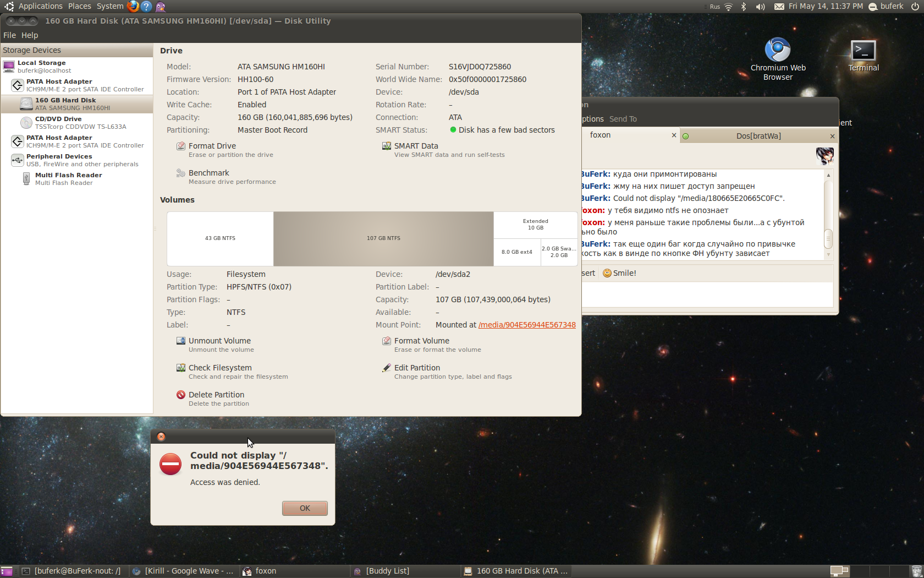Select the 8.0 GB ext4 partition
Screen dimensions: 924x578
click(x=516, y=252)
